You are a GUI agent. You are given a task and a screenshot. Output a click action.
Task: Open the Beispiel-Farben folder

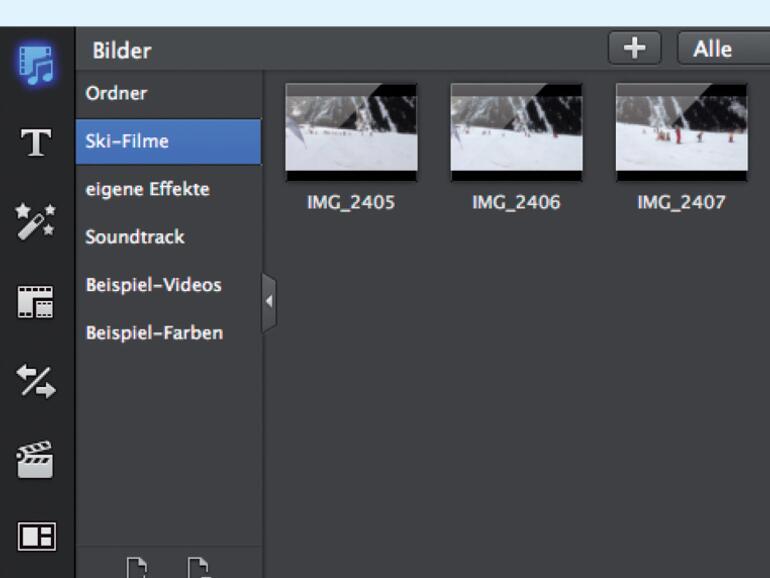168,333
